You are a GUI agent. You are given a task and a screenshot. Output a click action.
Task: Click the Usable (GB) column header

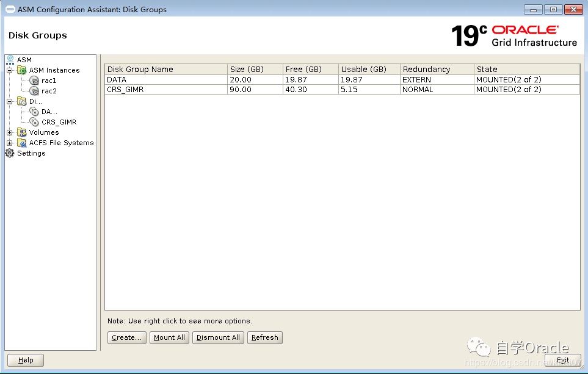[369, 69]
